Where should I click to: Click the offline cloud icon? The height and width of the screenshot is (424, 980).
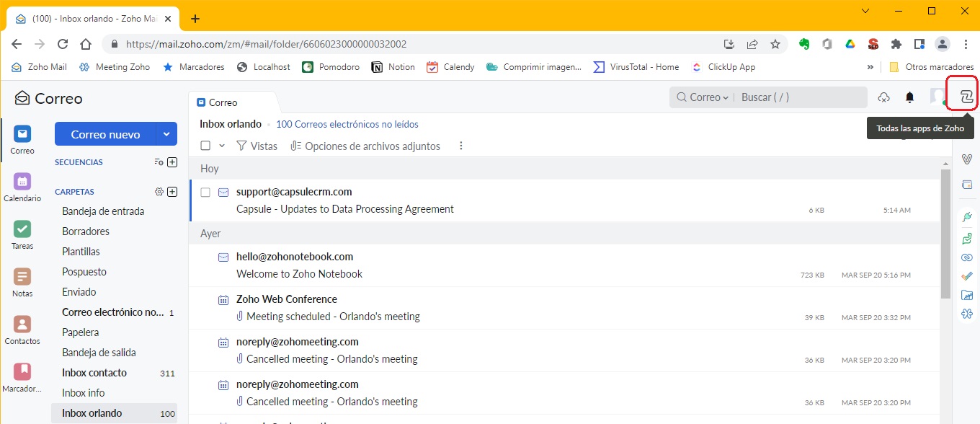click(883, 97)
